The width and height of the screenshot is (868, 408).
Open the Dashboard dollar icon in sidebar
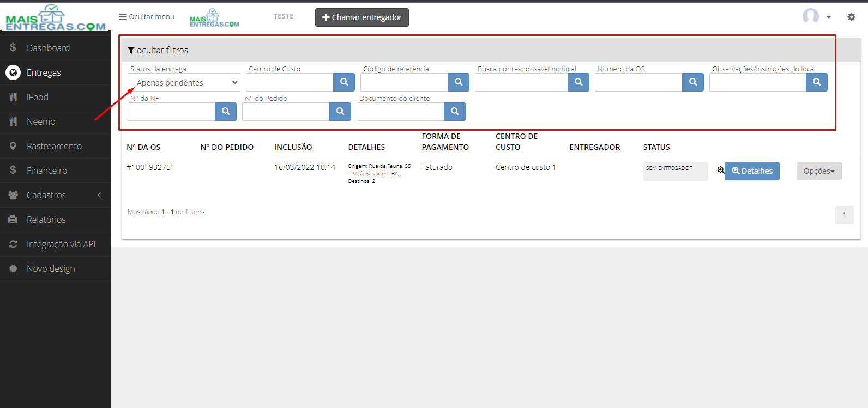pyautogui.click(x=13, y=47)
